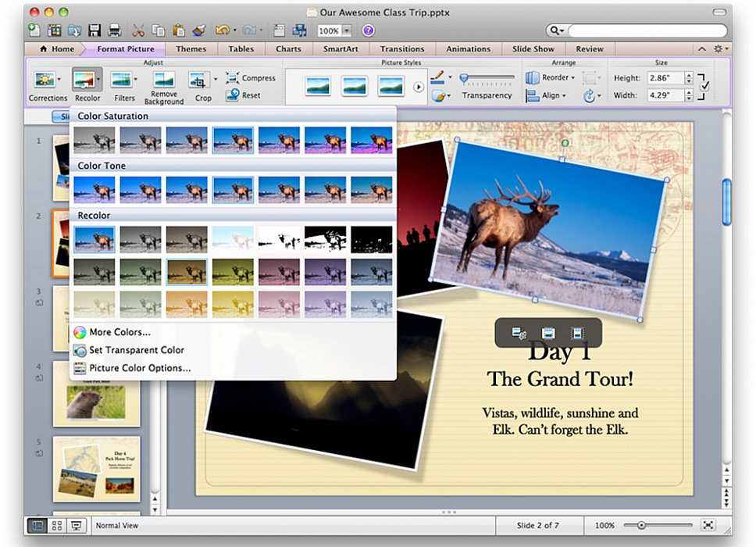
Task: Open the SmartArt ribbon tab
Action: pos(341,48)
